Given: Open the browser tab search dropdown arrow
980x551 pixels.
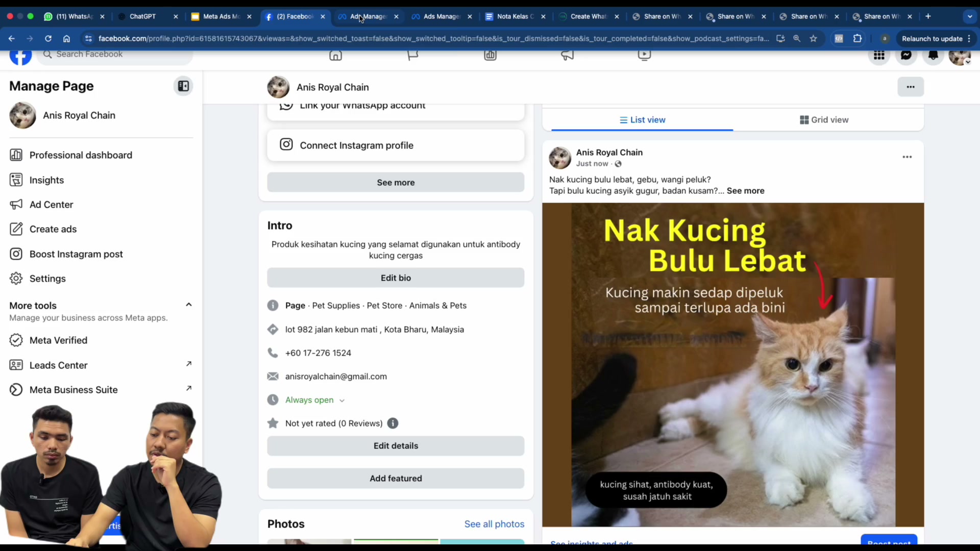Looking at the screenshot, I should coord(970,16).
